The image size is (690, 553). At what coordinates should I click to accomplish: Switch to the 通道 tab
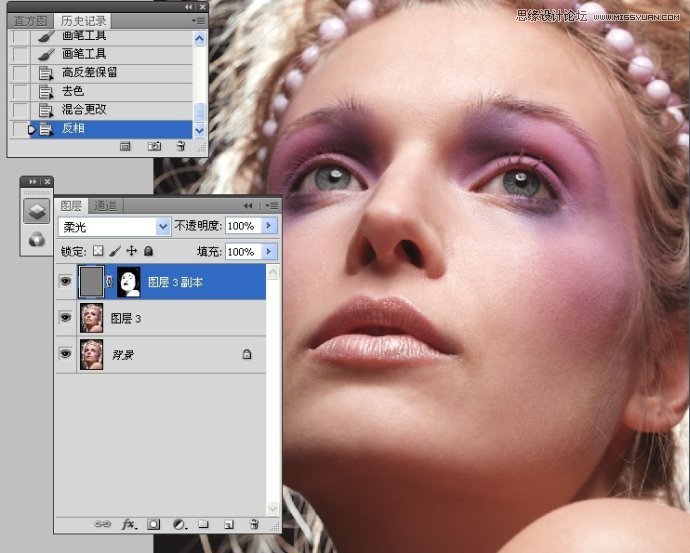[x=106, y=205]
